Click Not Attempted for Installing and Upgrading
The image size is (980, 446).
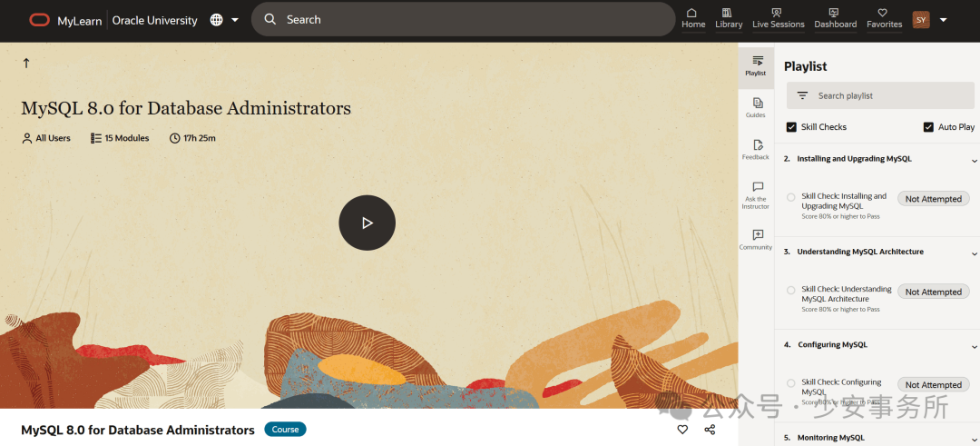[933, 199]
